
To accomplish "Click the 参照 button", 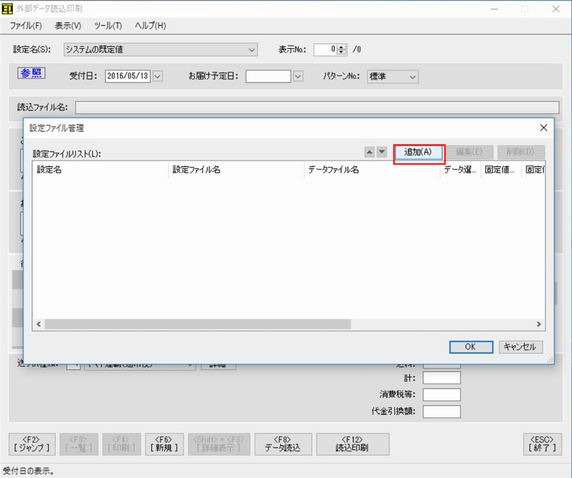I will pos(31,73).
